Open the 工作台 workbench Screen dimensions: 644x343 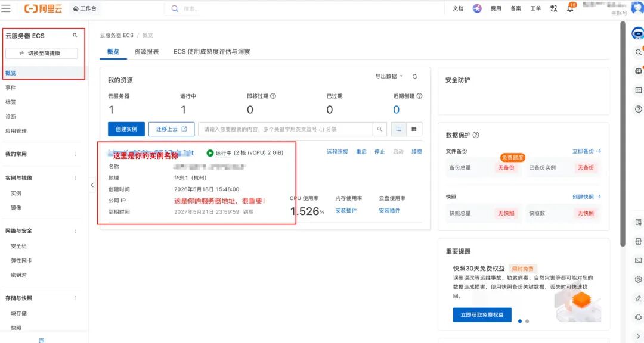[85, 8]
